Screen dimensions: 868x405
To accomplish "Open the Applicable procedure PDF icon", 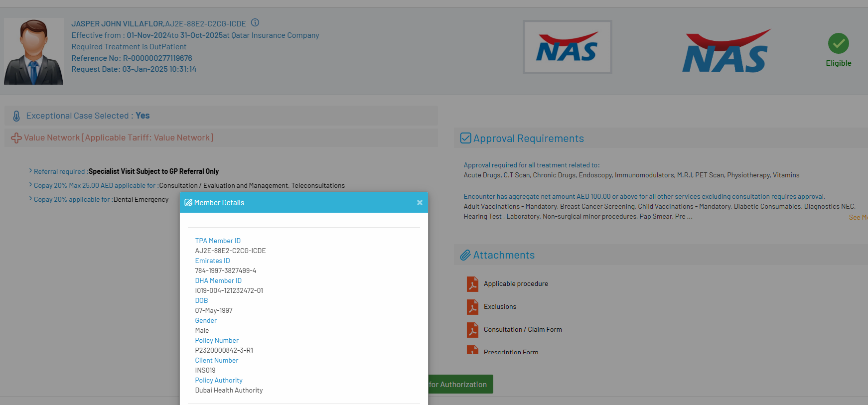I will point(472,284).
